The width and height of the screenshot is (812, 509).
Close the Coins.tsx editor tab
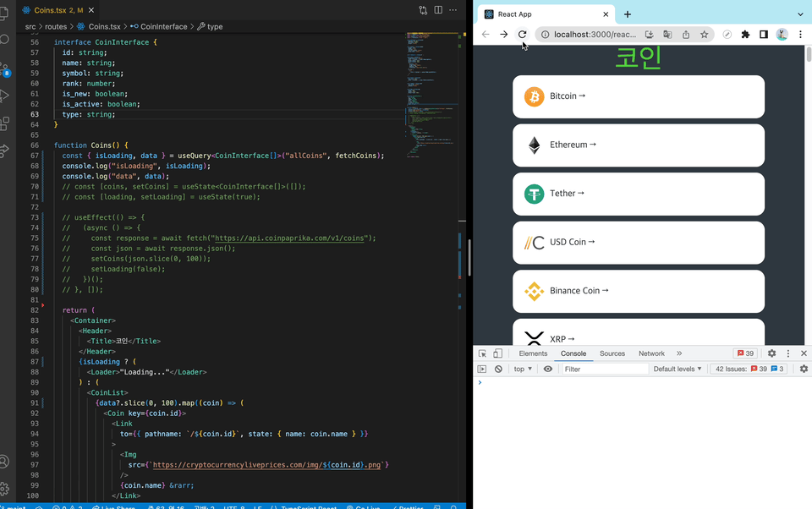pyautogui.click(x=91, y=10)
